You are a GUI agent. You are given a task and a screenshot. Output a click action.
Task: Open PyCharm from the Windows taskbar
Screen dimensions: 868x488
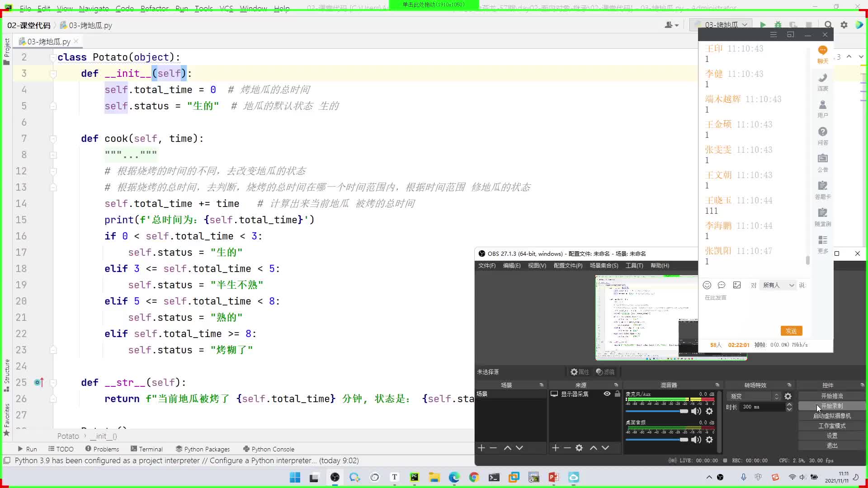pyautogui.click(x=414, y=477)
